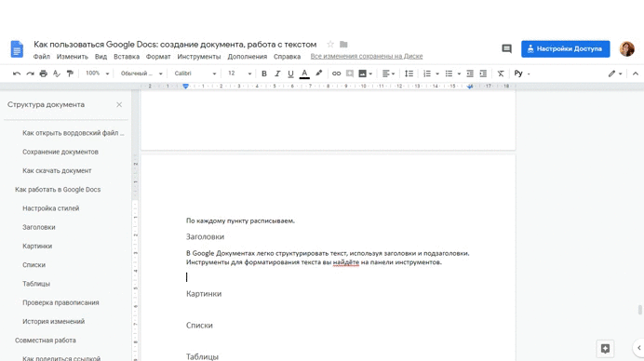This screenshot has height=361, width=644.
Task: Click the Explore button at bottom right
Action: pos(605,349)
